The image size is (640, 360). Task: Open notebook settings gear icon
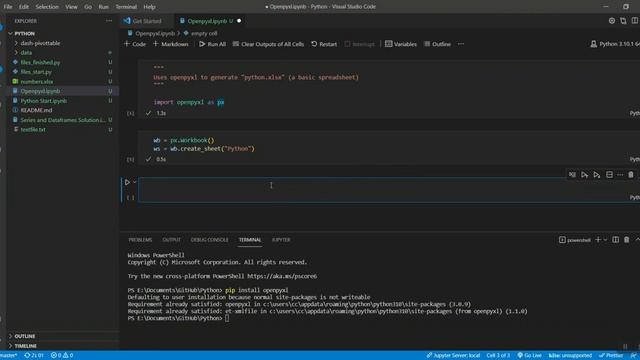[x=611, y=21]
